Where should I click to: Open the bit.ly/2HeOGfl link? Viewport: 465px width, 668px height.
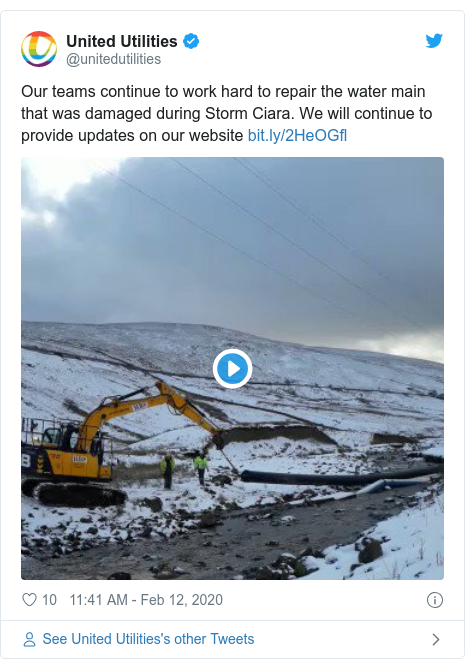(297, 135)
